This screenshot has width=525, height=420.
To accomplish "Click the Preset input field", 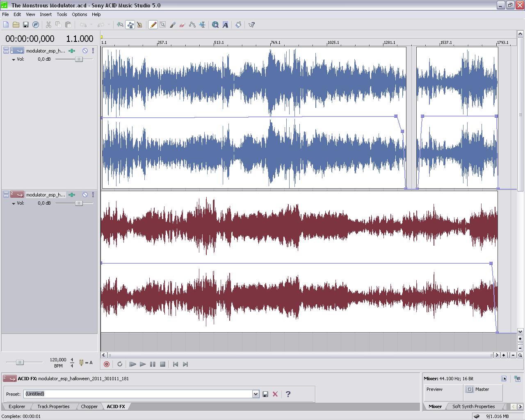I will pyautogui.click(x=138, y=394).
